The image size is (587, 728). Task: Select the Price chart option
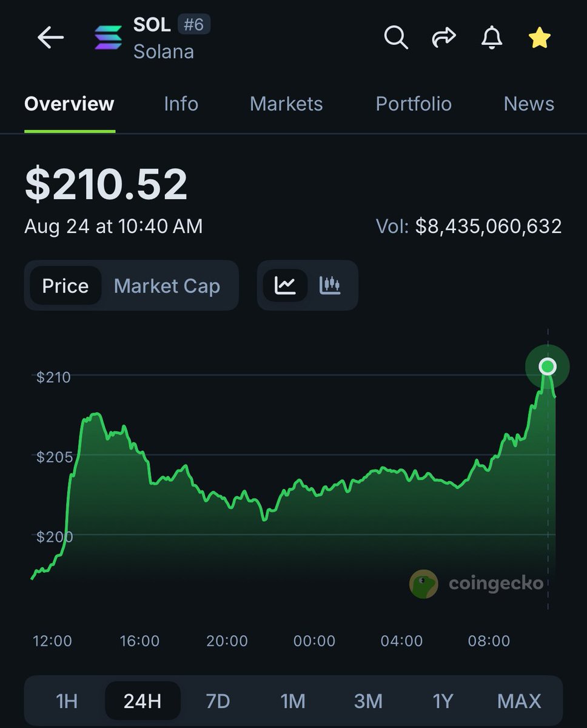point(65,286)
